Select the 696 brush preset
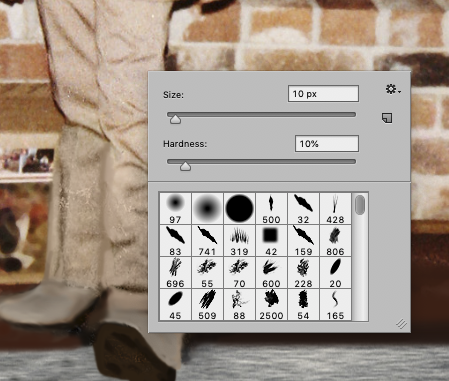This screenshot has height=381, width=449. click(x=175, y=272)
